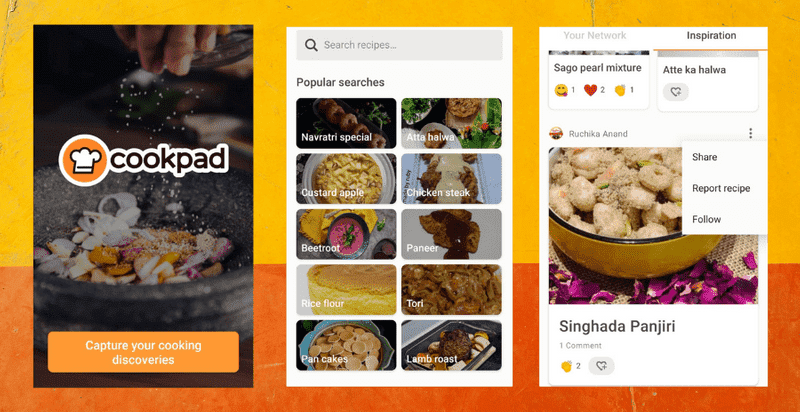Open the Navratri special search tile

(346, 123)
